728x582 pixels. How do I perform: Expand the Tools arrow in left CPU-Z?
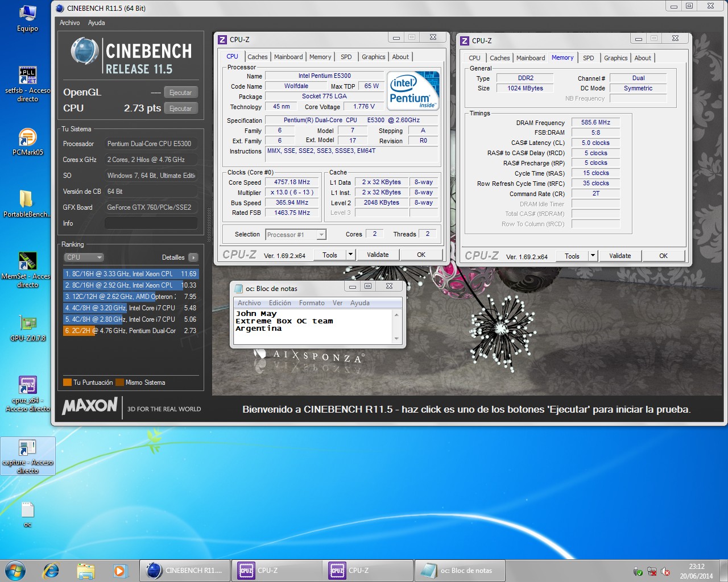[x=351, y=255]
